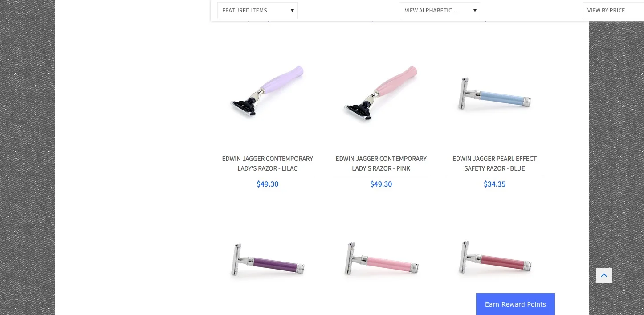Image resolution: width=644 pixels, height=315 pixels.
Task: Open the purple safety razor image
Action: 267,260
